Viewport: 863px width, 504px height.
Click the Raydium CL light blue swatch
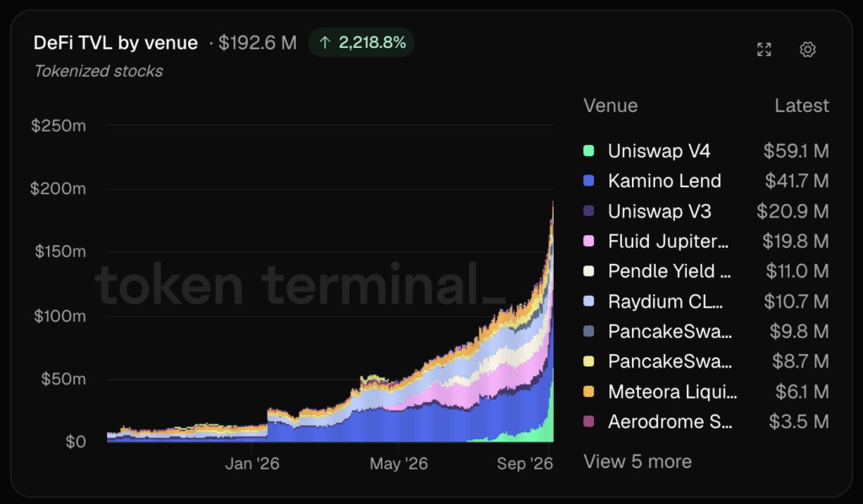coord(588,301)
